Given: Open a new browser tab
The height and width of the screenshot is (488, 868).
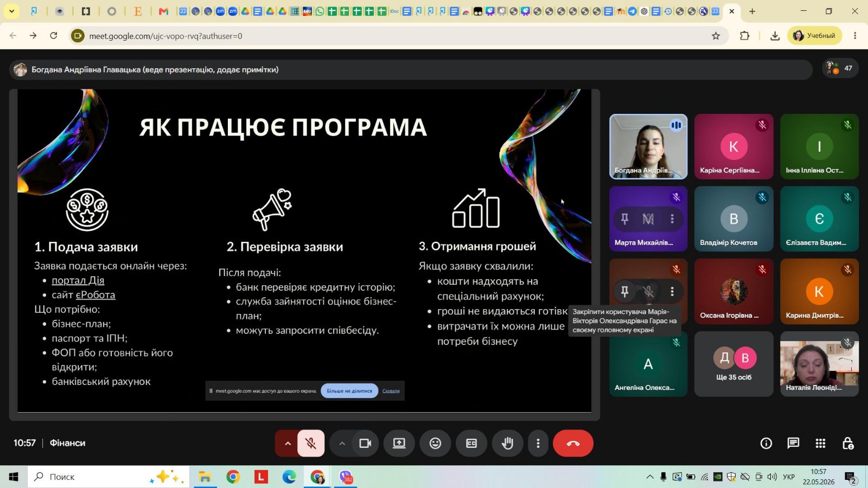Looking at the screenshot, I should click(752, 11).
